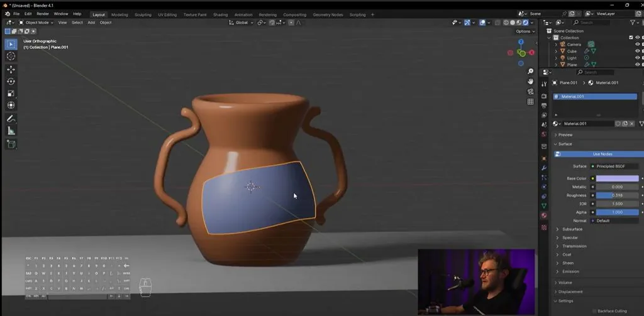644x316 pixels.
Task: Click the Blender logo menu icon
Action: [x=8, y=14]
